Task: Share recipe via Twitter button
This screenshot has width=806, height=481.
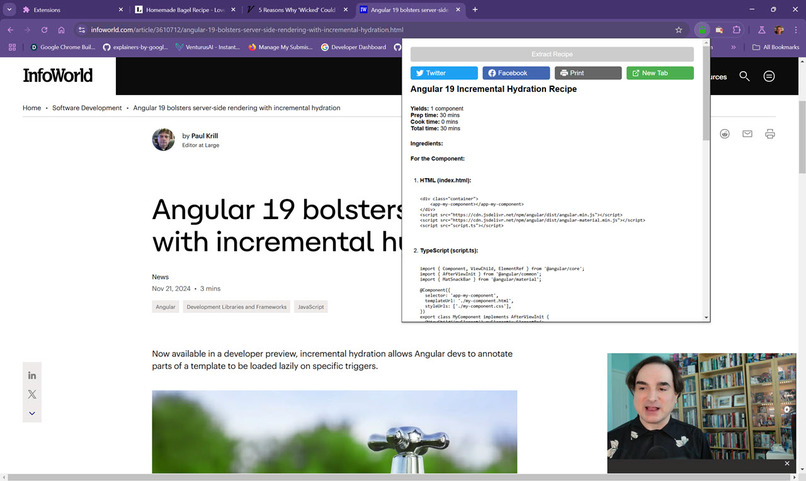Action: (444, 73)
